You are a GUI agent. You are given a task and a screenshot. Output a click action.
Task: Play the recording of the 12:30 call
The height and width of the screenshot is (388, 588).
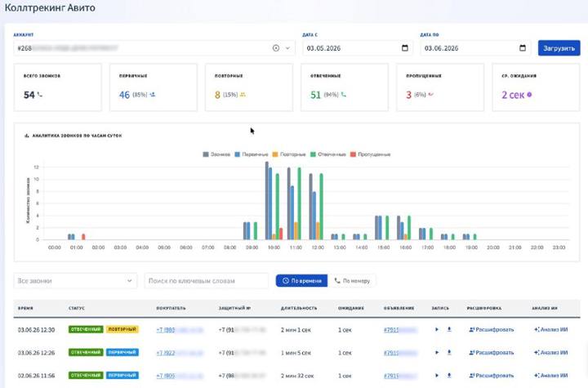(436, 329)
